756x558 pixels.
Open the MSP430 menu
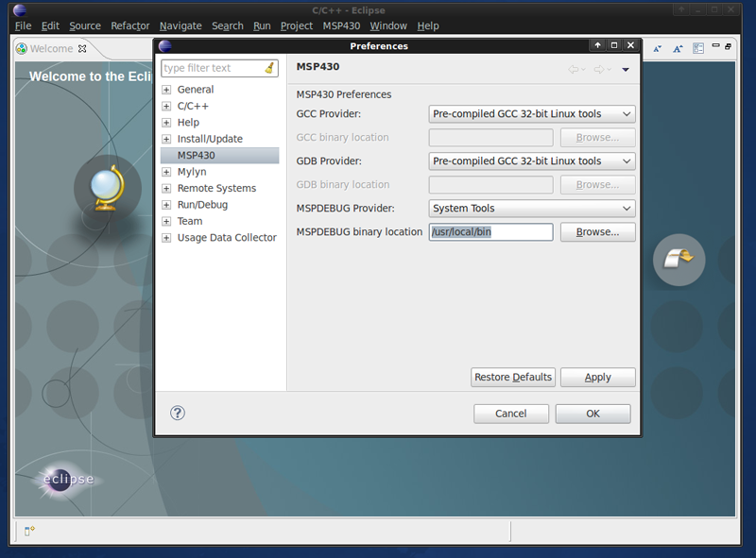click(x=341, y=26)
